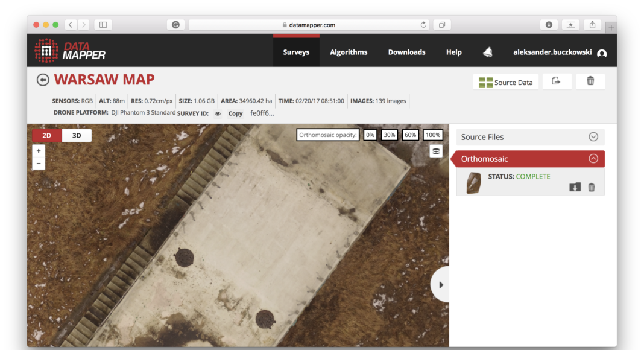Collapse the right sidebar with arrow
The width and height of the screenshot is (644, 350).
click(x=441, y=285)
